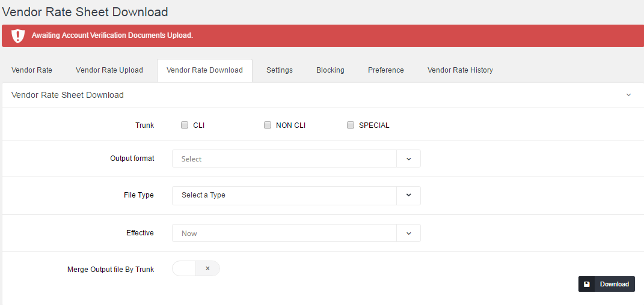Enable the CLI trunk checkbox
Screen dimensions: 644x305
(x=185, y=125)
